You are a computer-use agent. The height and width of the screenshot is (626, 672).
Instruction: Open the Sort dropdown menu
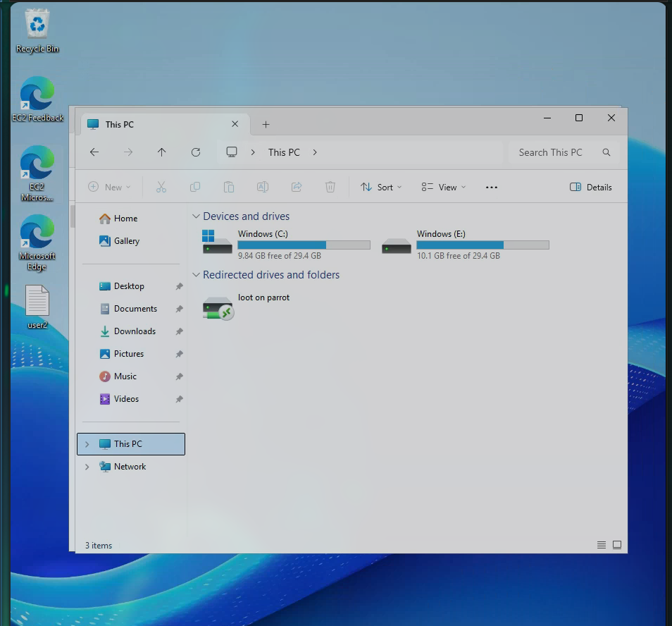(381, 188)
